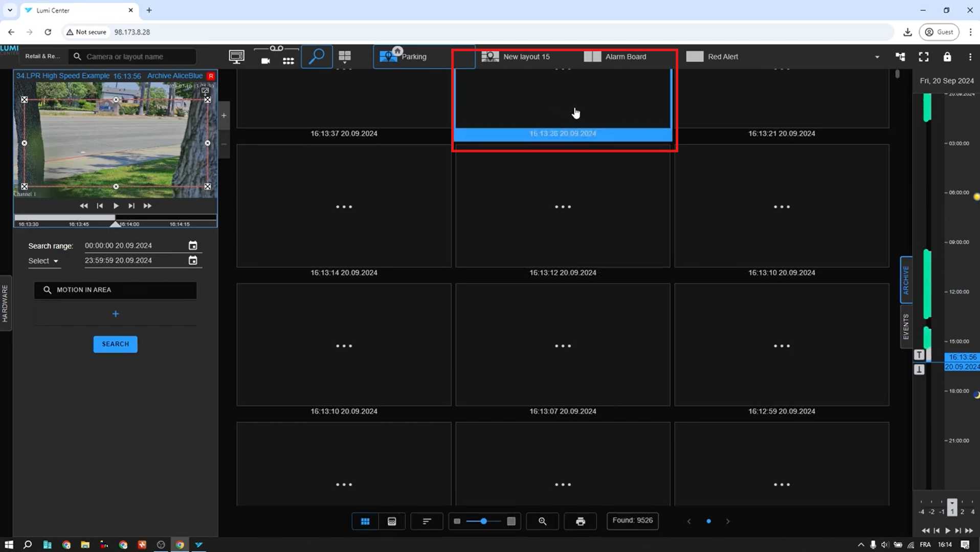Open the layout tabs overflow dropdown
This screenshot has height=552, width=980.
pos(877,57)
